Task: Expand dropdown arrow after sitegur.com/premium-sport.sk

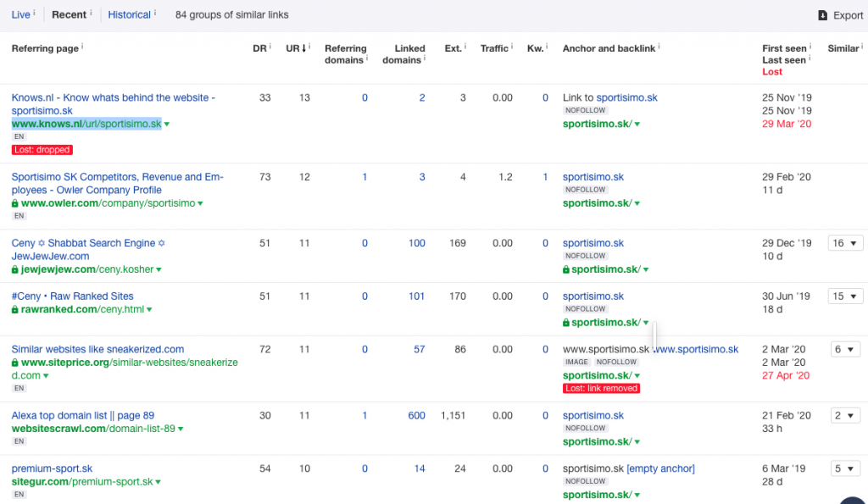Action: pyautogui.click(x=159, y=483)
